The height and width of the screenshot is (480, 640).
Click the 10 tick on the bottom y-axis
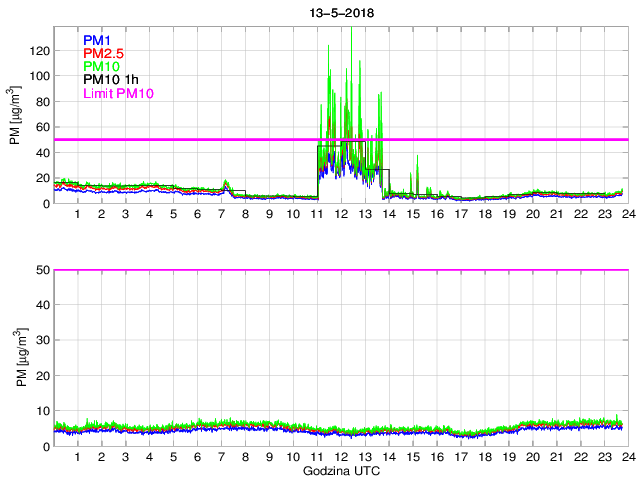pos(41,411)
